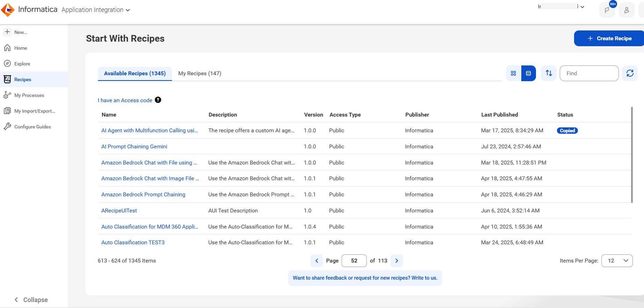Open AI Agent with Multifunction Calling recipe
644x308 pixels.
pyautogui.click(x=150, y=131)
